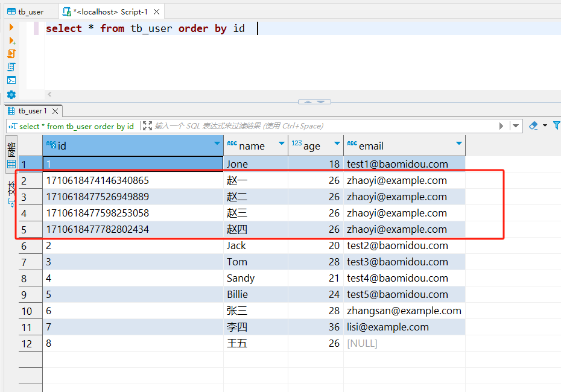Execute SQL in new tab icon

12,41
